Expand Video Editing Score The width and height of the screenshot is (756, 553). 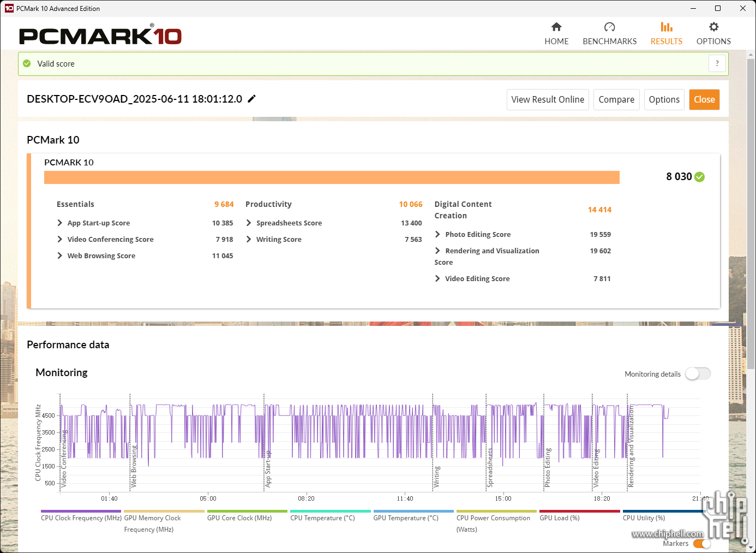tap(437, 278)
